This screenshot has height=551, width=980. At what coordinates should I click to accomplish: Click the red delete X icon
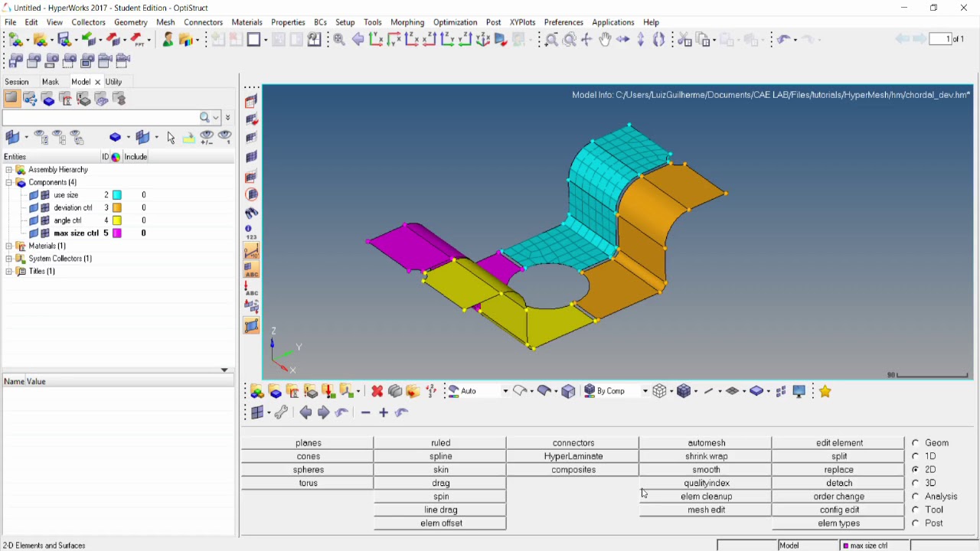377,391
